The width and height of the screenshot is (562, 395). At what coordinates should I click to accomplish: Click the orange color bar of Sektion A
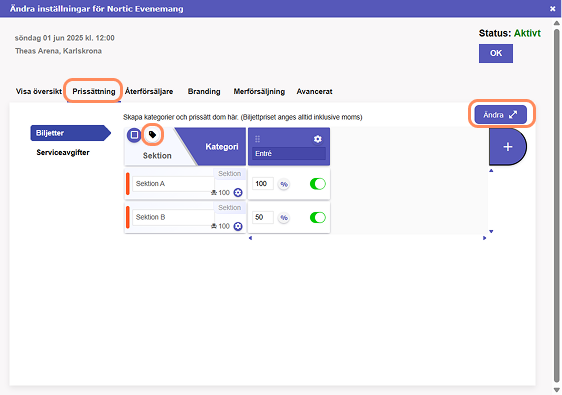(x=128, y=184)
